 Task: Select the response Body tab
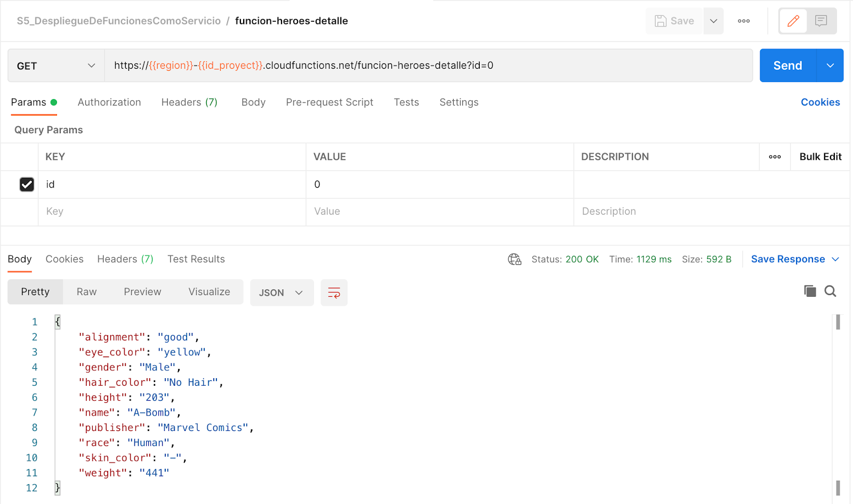pyautogui.click(x=20, y=259)
